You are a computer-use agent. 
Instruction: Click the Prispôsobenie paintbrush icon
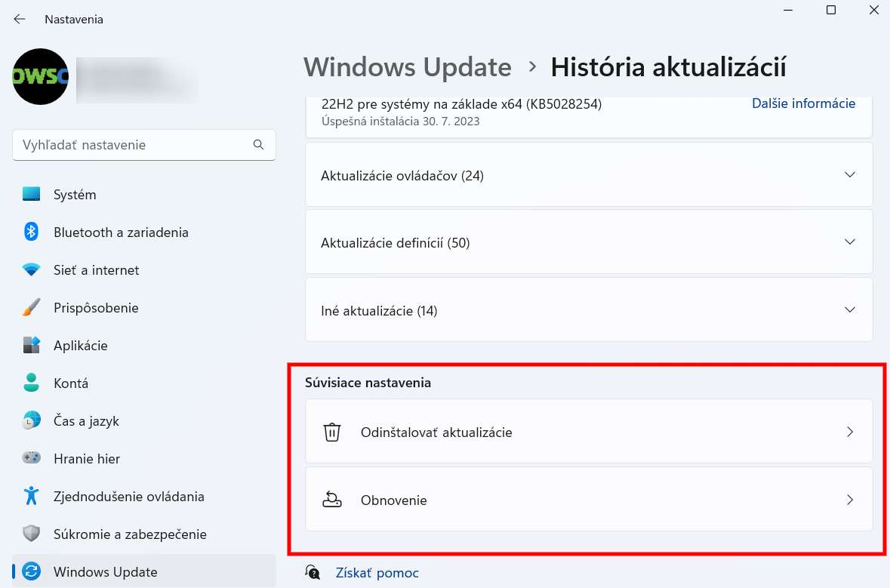[31, 307]
